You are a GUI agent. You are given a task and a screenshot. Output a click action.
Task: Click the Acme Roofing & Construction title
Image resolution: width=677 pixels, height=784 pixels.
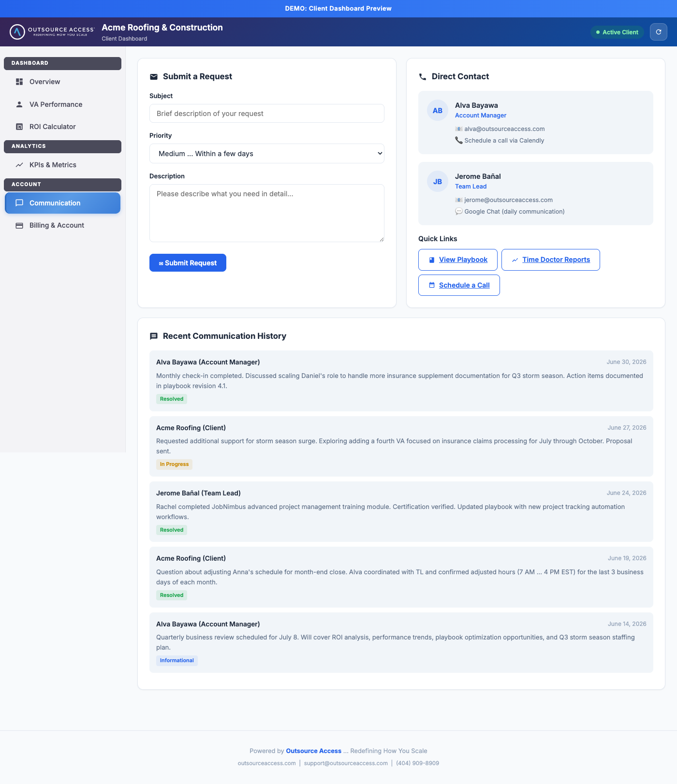162,28
